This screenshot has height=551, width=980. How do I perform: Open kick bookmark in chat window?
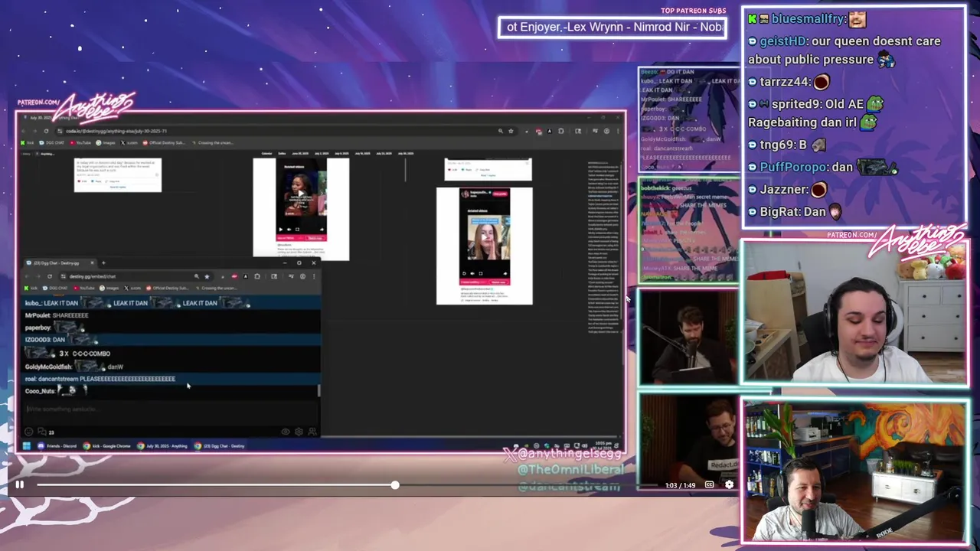[31, 289]
